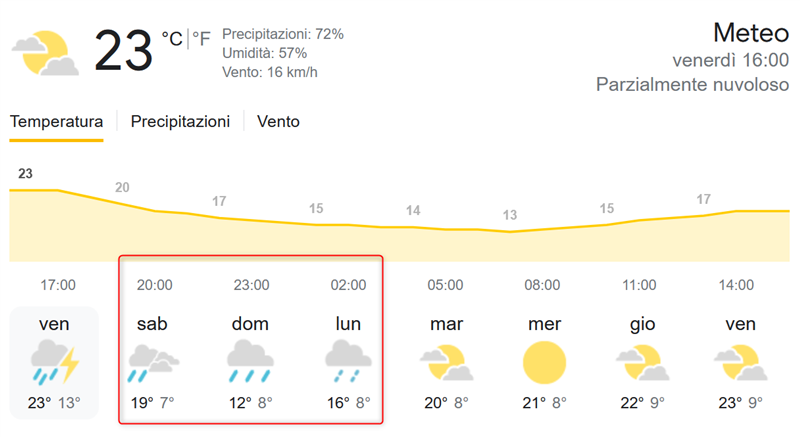Click the dom rainy cloud icon
Viewport: 800px width, 437px height.
point(251,362)
